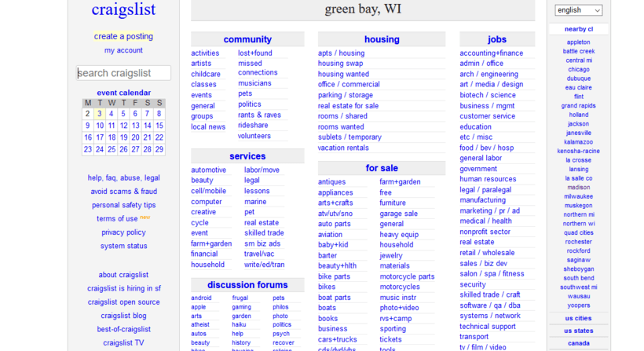Open terms of use link
This screenshot has width=644, height=351.
click(x=117, y=219)
